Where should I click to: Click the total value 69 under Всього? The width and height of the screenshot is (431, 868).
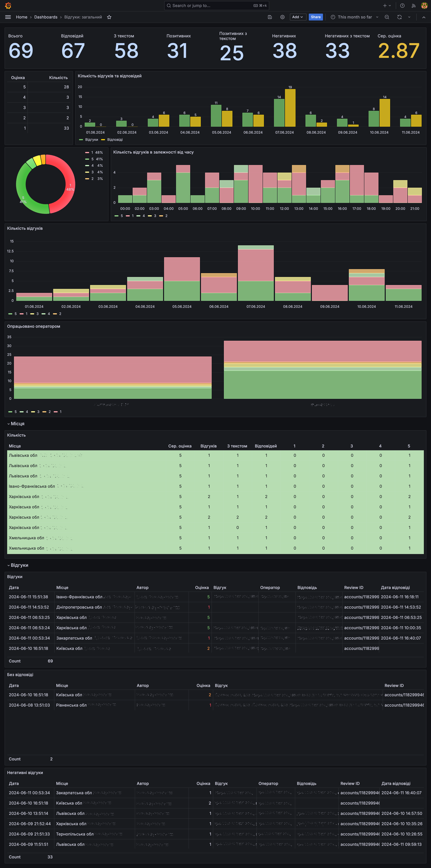pos(21,51)
